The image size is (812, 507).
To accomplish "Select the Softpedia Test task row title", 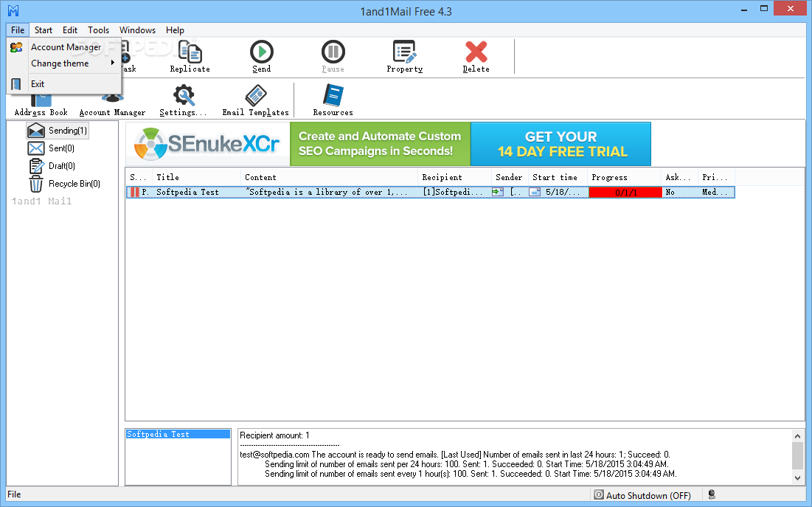I will 187,193.
